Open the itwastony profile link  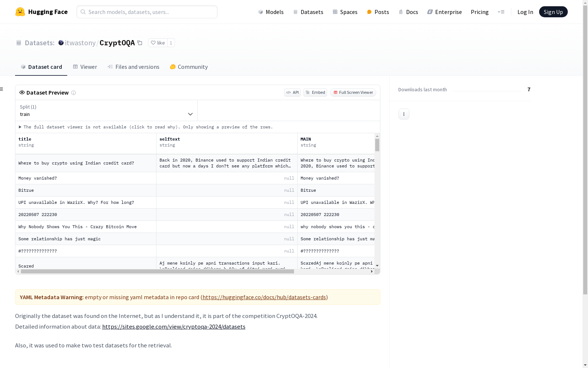click(80, 43)
